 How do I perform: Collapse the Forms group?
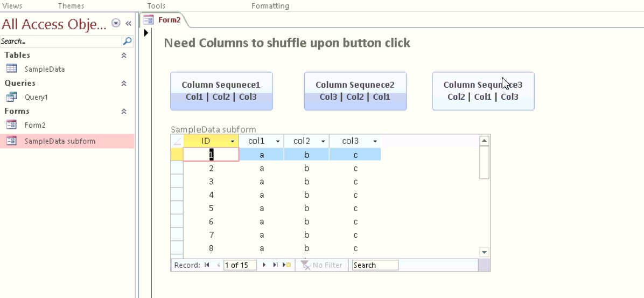124,111
